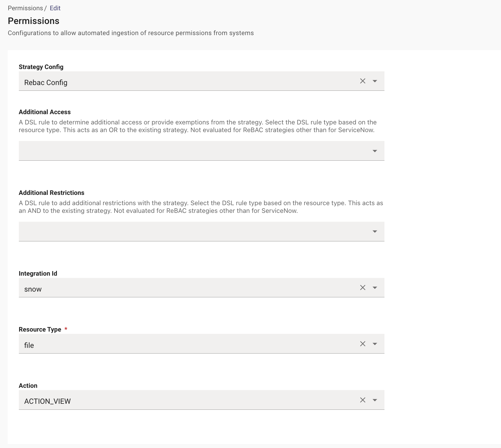The height and width of the screenshot is (448, 501).
Task: Click the file Resource Type field
Action: click(x=29, y=345)
